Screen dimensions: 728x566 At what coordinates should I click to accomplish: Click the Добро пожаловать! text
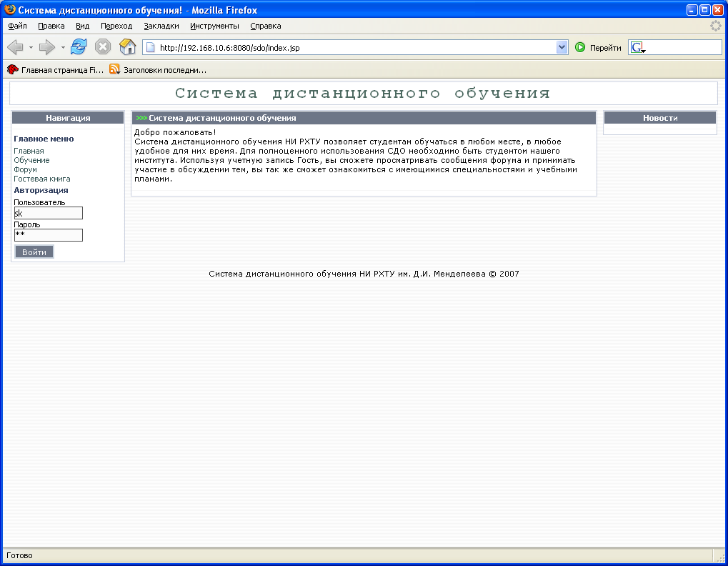[175, 132]
